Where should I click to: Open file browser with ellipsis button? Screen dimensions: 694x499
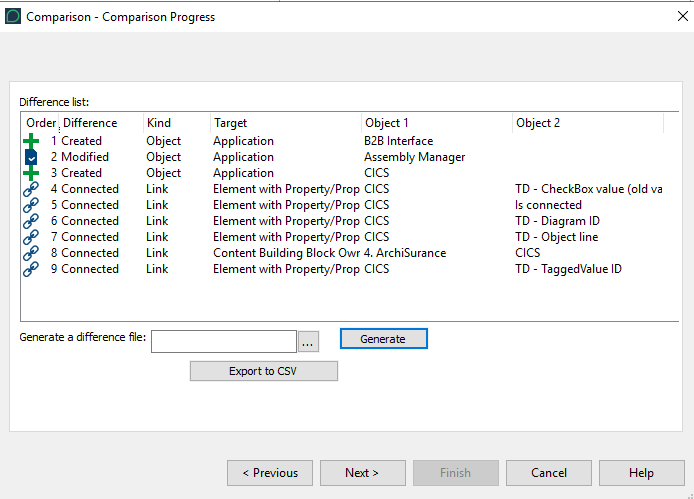(308, 341)
